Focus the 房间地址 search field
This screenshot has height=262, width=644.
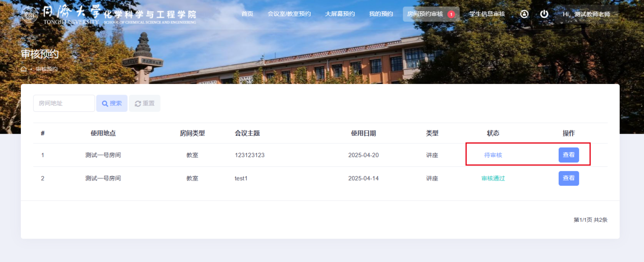click(64, 103)
